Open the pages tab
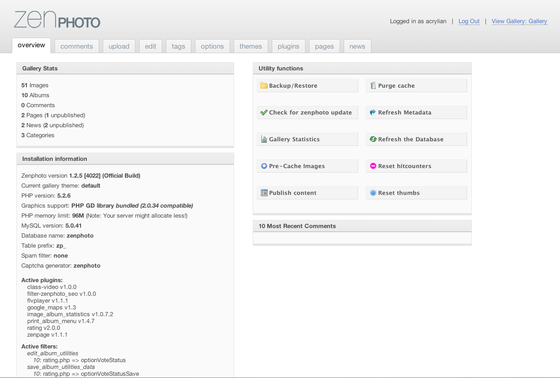The width and height of the screenshot is (560, 378). tap(324, 46)
